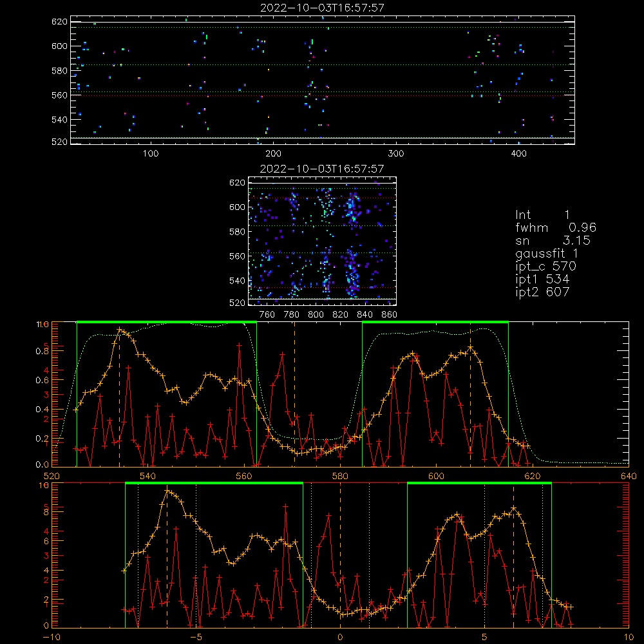Image resolution: width=644 pixels, height=644 pixels.
Task: Click x-axis label 200 on top plot
Action: (x=273, y=153)
